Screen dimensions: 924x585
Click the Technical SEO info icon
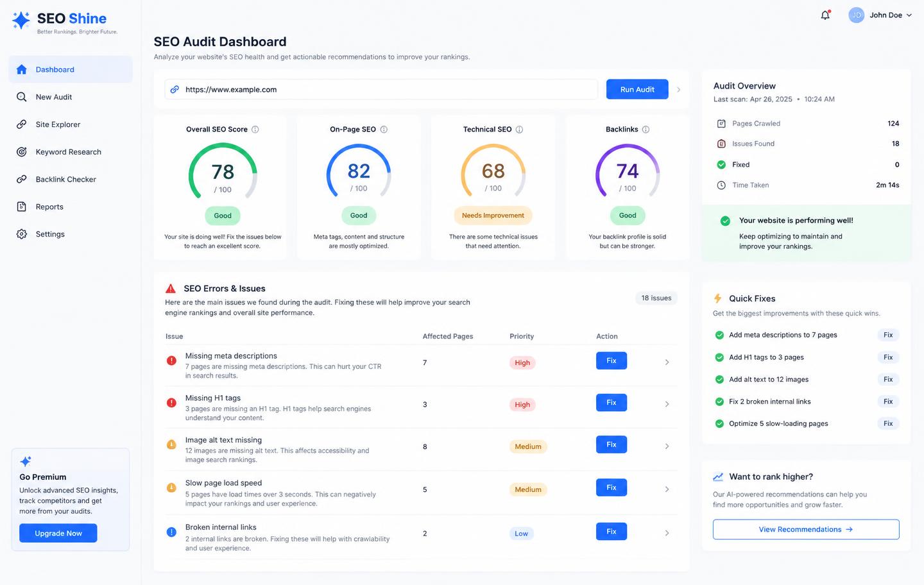pos(519,130)
